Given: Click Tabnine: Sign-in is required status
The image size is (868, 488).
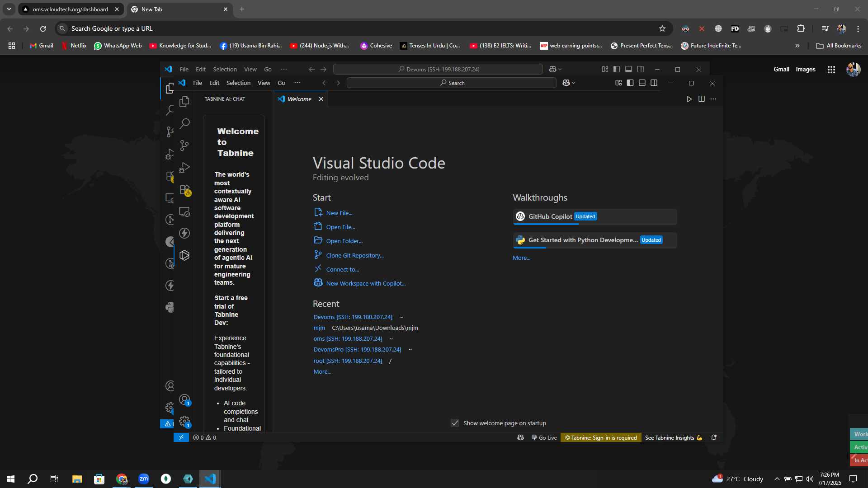Looking at the screenshot, I should coord(601,437).
